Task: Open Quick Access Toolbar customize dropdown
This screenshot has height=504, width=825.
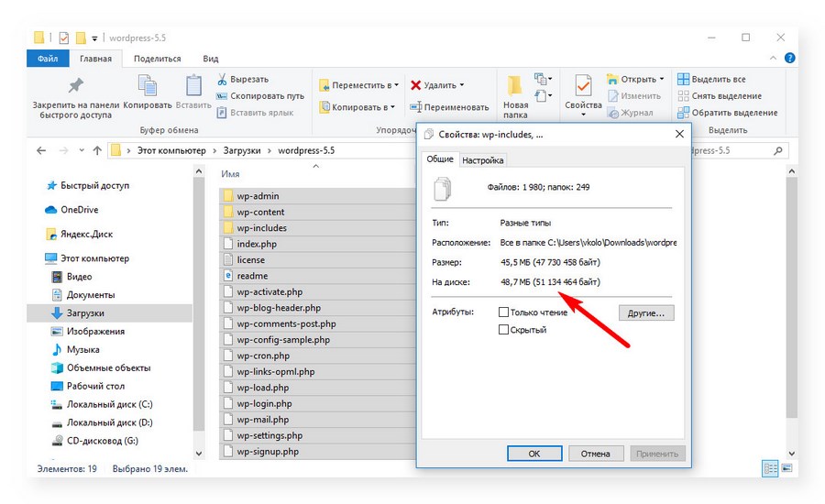Action: coord(94,38)
